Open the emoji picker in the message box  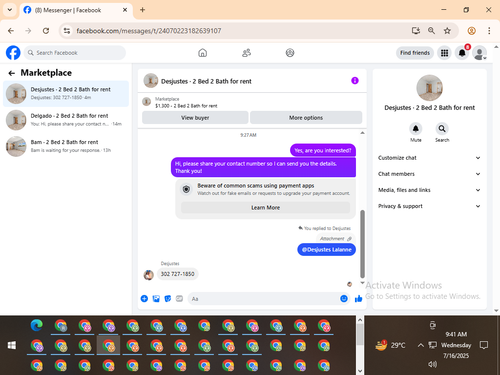[344, 298]
